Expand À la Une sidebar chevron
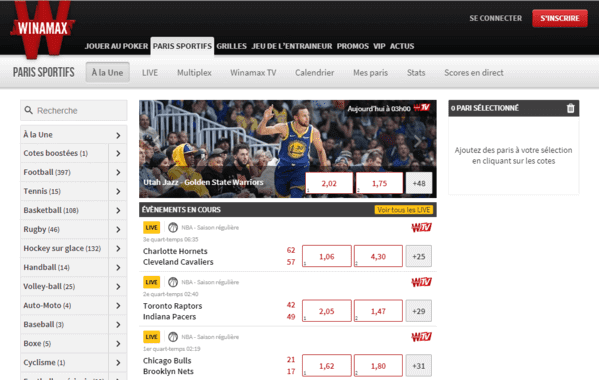599x380 pixels. click(x=118, y=135)
